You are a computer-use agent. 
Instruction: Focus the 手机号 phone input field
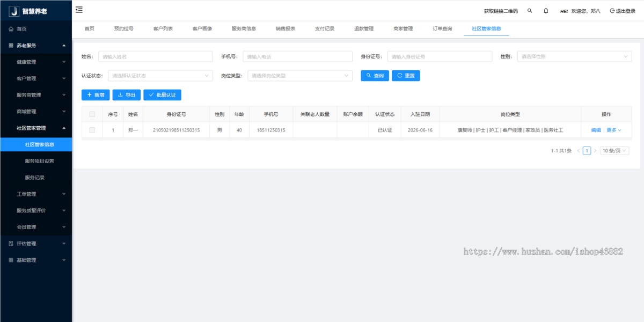click(x=298, y=56)
